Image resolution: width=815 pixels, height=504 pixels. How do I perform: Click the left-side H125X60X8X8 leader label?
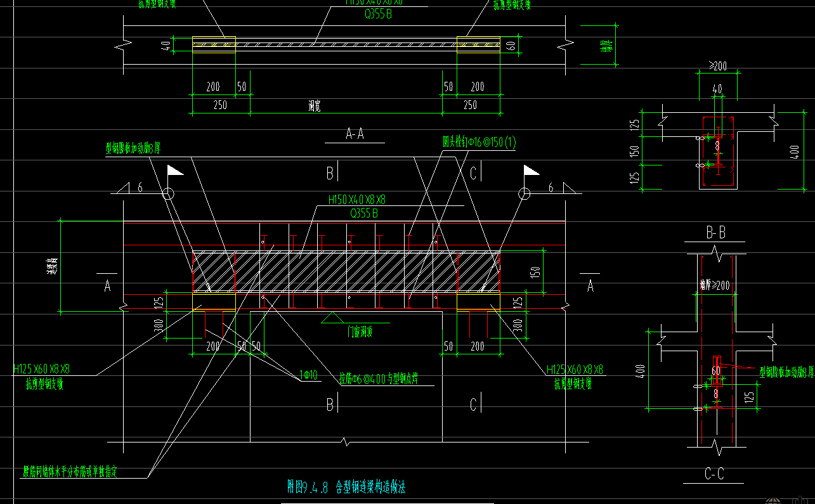[41, 368]
